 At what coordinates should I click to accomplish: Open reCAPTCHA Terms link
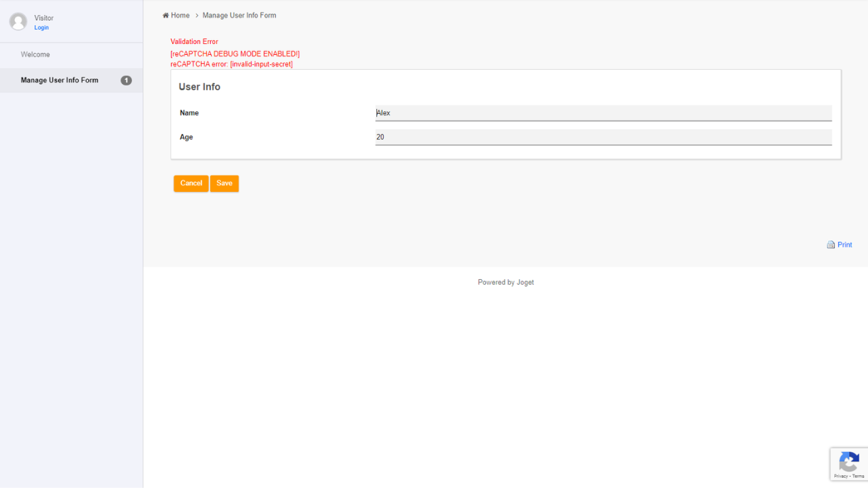[x=859, y=476]
